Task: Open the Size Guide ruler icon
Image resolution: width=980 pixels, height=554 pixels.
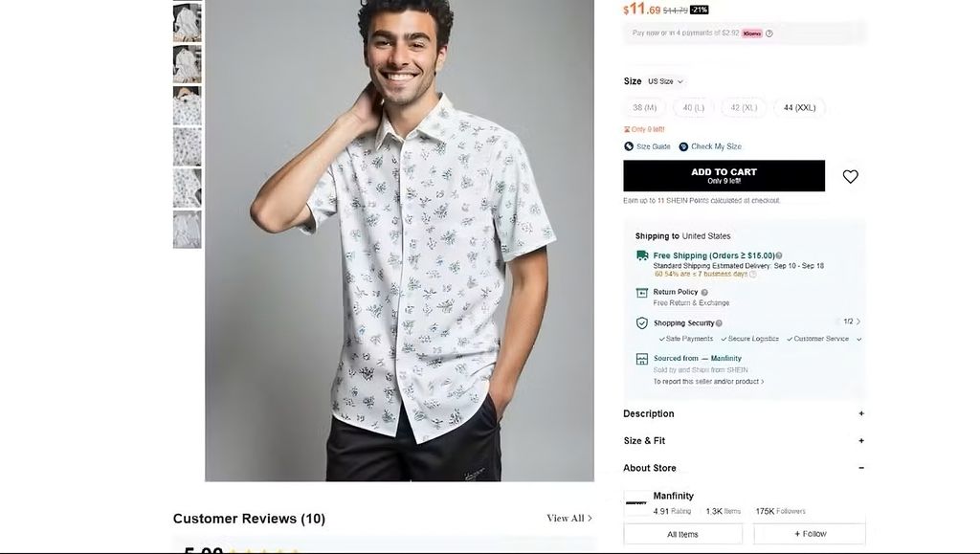Action: point(629,146)
